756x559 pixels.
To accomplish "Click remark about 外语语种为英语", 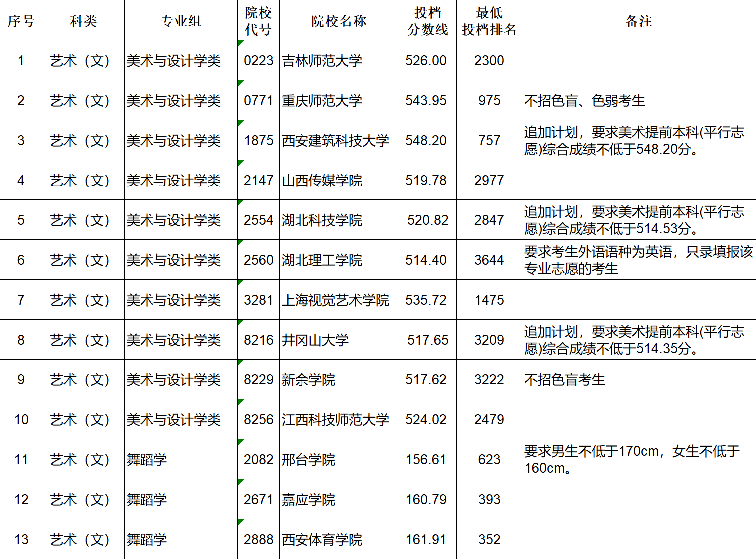I will coord(639,260).
